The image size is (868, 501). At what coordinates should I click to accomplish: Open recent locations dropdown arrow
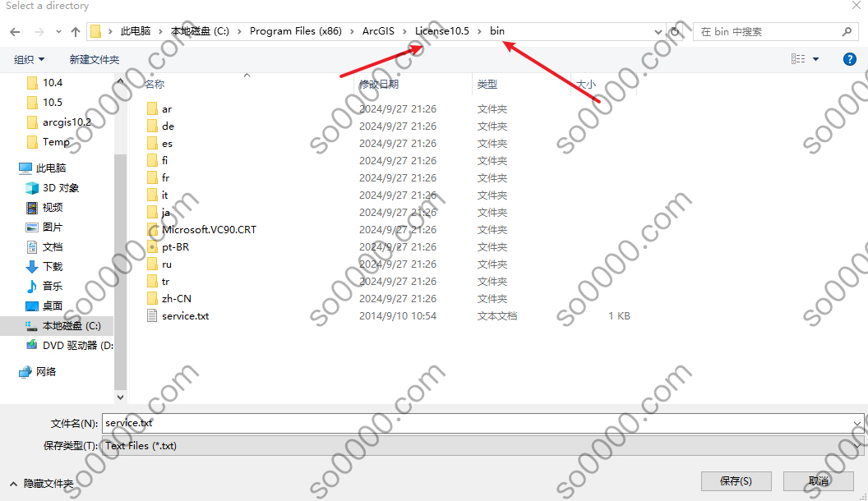click(x=58, y=32)
